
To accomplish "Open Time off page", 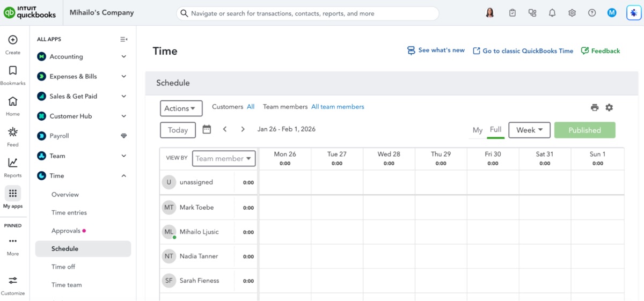I will [x=63, y=267].
